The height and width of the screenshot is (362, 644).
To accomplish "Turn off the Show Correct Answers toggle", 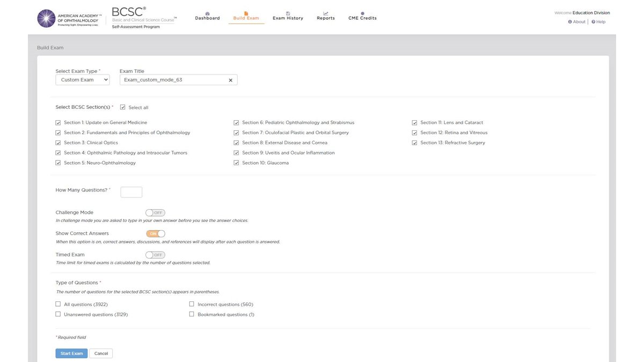I will coord(155,233).
